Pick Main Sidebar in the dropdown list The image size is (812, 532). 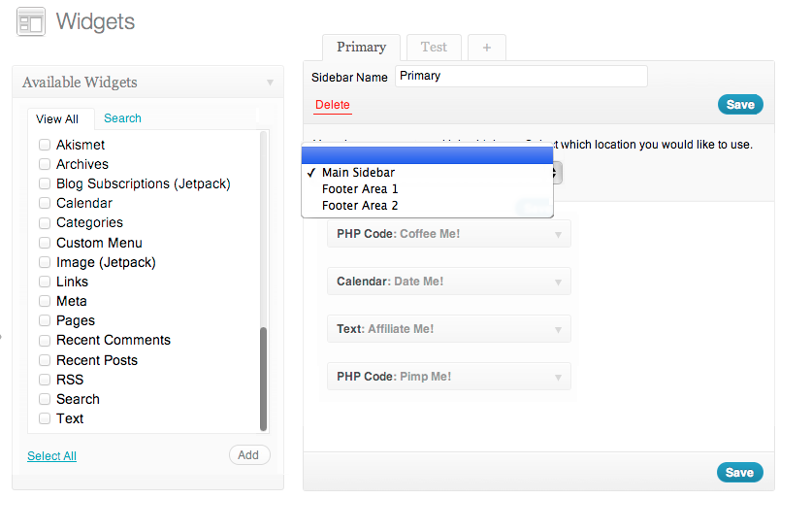(358, 172)
